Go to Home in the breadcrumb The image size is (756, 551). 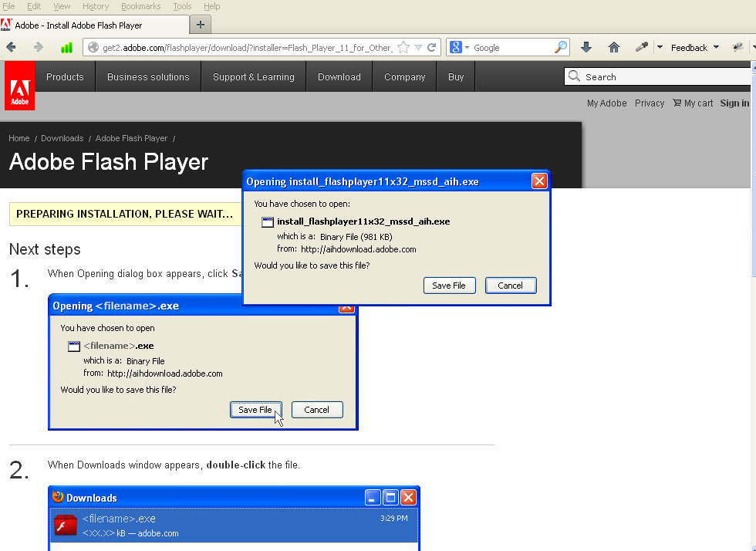(x=19, y=138)
